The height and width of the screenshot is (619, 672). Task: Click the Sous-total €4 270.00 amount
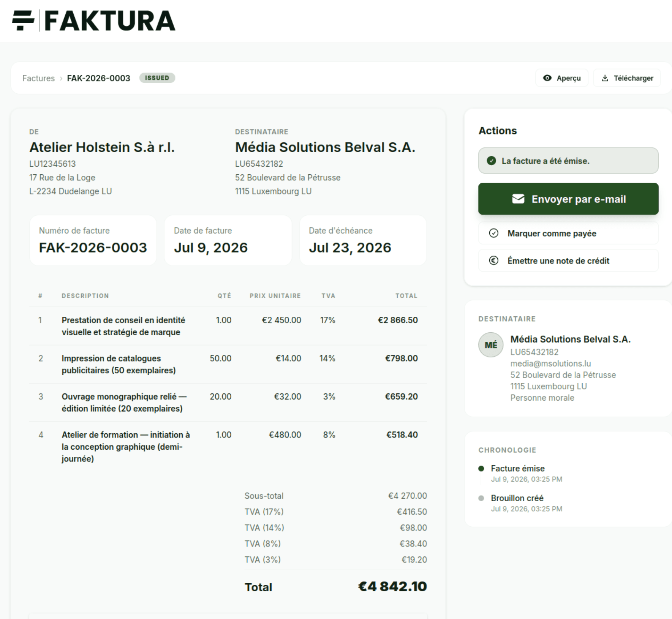[407, 496]
